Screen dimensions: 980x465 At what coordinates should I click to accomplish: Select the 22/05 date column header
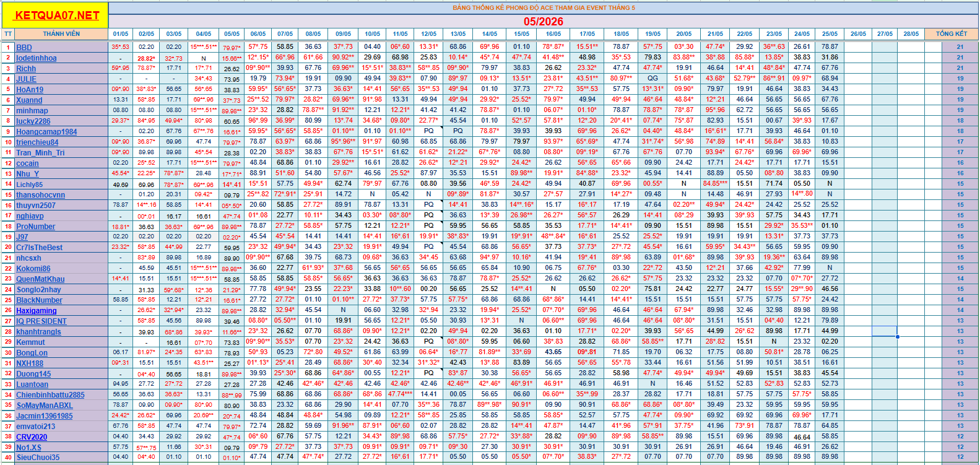pyautogui.click(x=745, y=34)
